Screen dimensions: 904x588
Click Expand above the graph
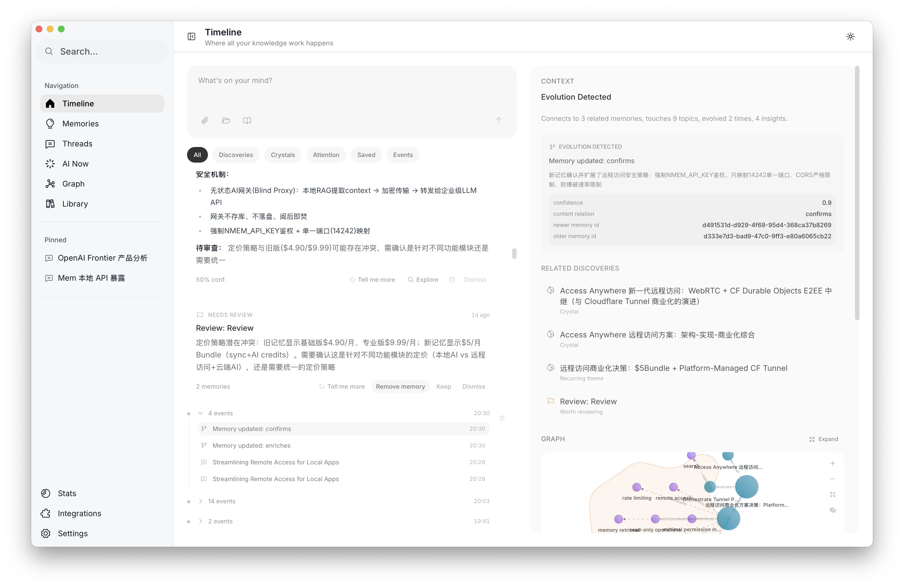coord(824,439)
